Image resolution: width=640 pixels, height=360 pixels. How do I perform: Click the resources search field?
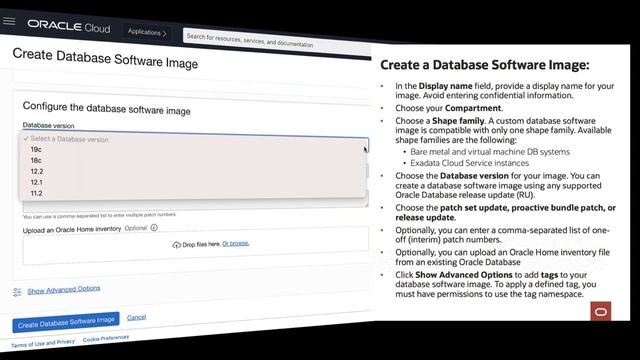coord(277,42)
